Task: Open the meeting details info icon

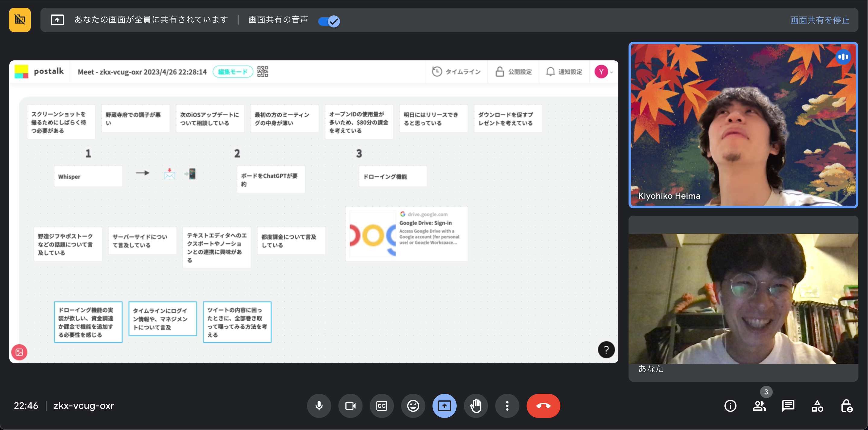Action: point(730,406)
